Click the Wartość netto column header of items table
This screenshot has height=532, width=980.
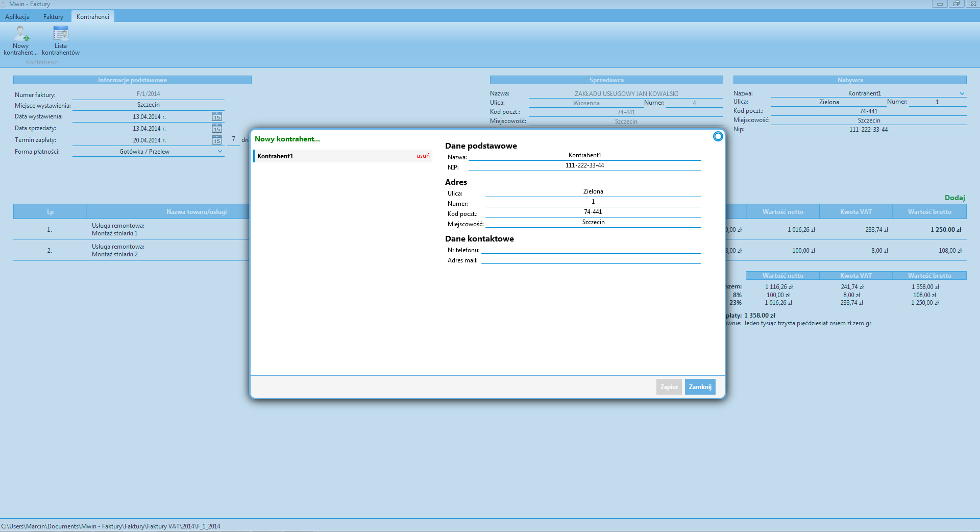pyautogui.click(x=782, y=212)
